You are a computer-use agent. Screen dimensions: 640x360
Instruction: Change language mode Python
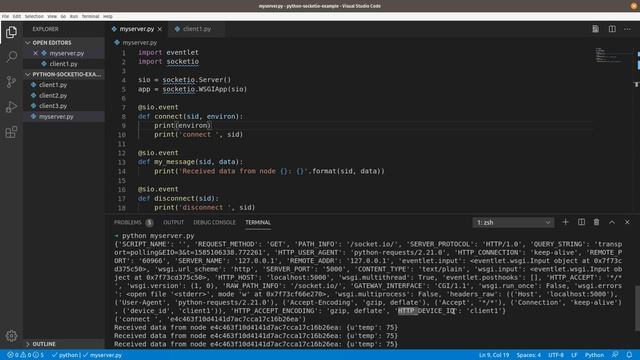click(x=594, y=355)
